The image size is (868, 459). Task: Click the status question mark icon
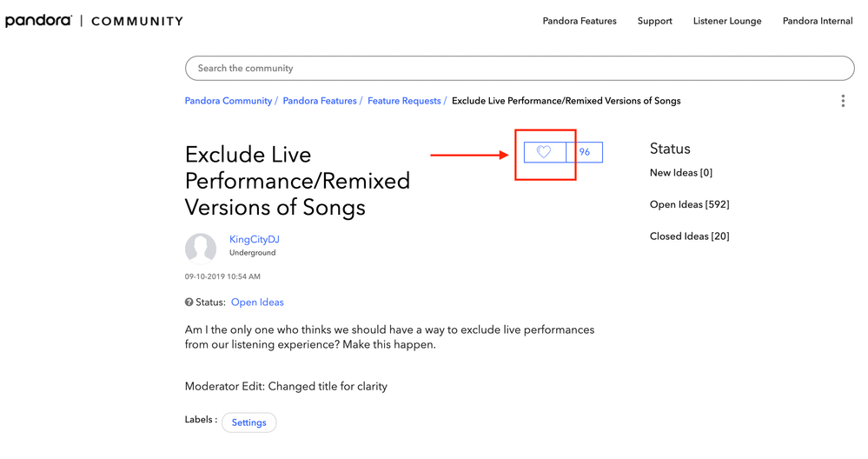[x=189, y=303]
